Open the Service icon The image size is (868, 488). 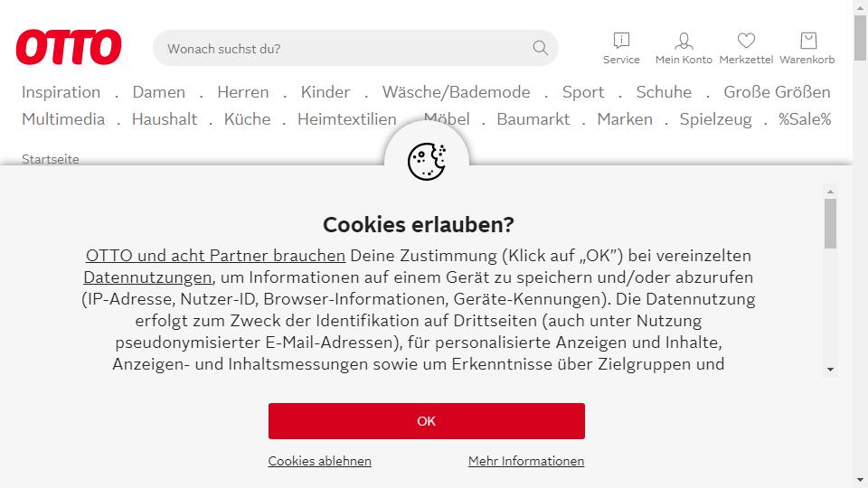(x=621, y=40)
